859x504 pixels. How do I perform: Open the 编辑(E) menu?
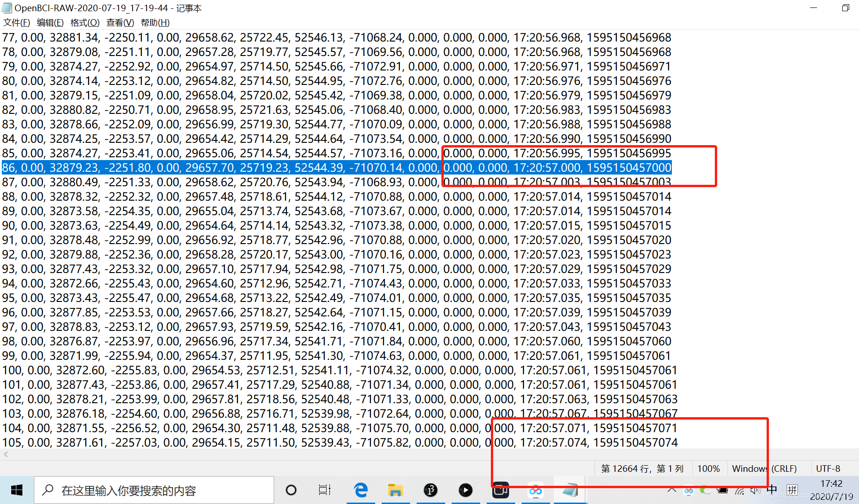coord(50,22)
